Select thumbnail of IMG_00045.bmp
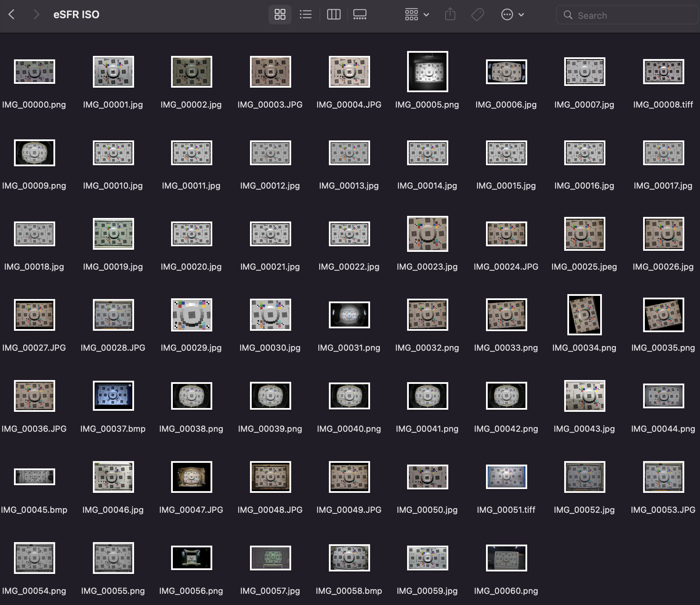Screen dimensions: 700x605 (x=35, y=477)
